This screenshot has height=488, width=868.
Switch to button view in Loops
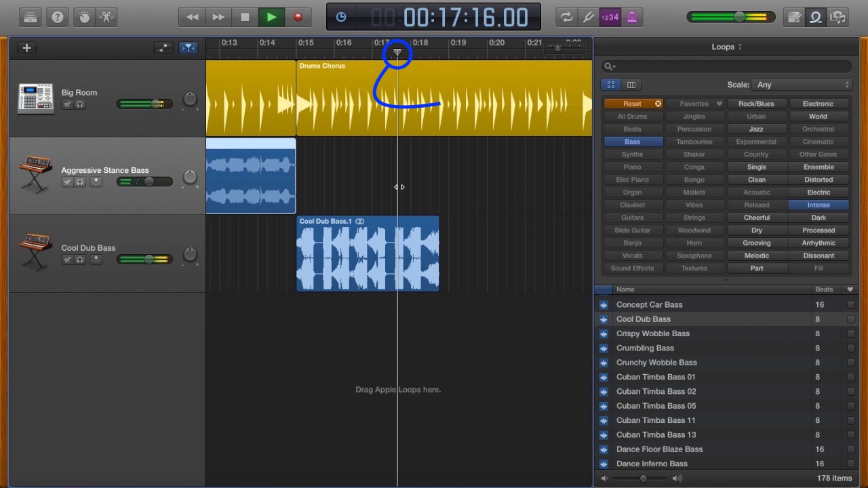pyautogui.click(x=611, y=85)
